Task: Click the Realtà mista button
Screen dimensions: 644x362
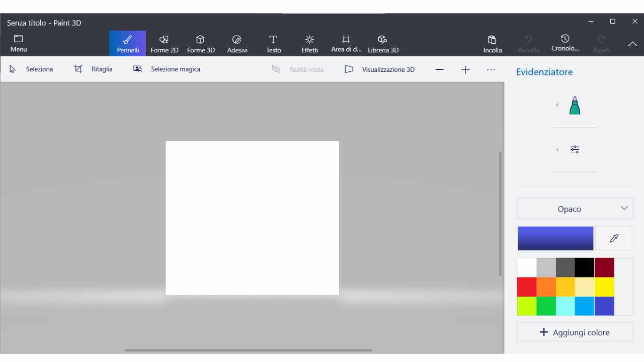Action: point(298,69)
